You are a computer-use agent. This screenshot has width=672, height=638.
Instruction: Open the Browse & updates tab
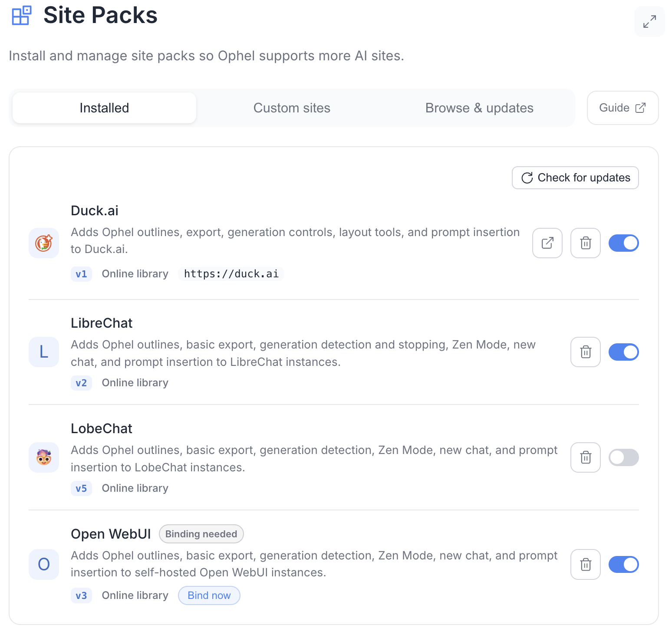(x=479, y=108)
